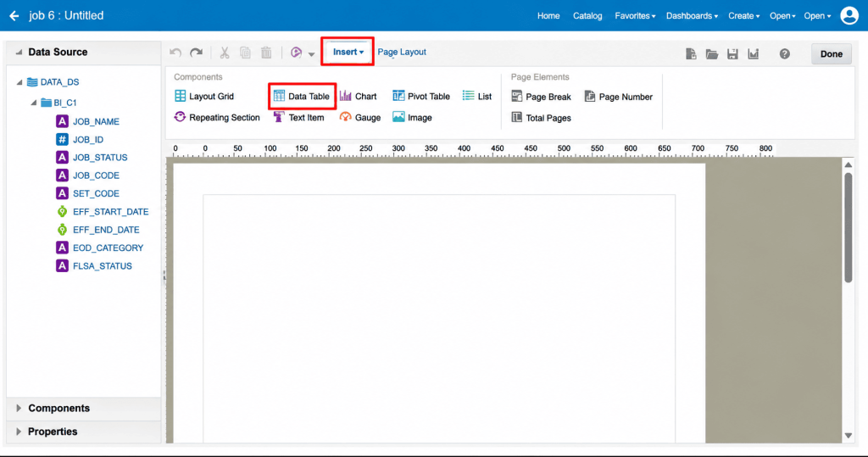Open the Favorites dropdown menu
The height and width of the screenshot is (457, 868).
point(635,15)
